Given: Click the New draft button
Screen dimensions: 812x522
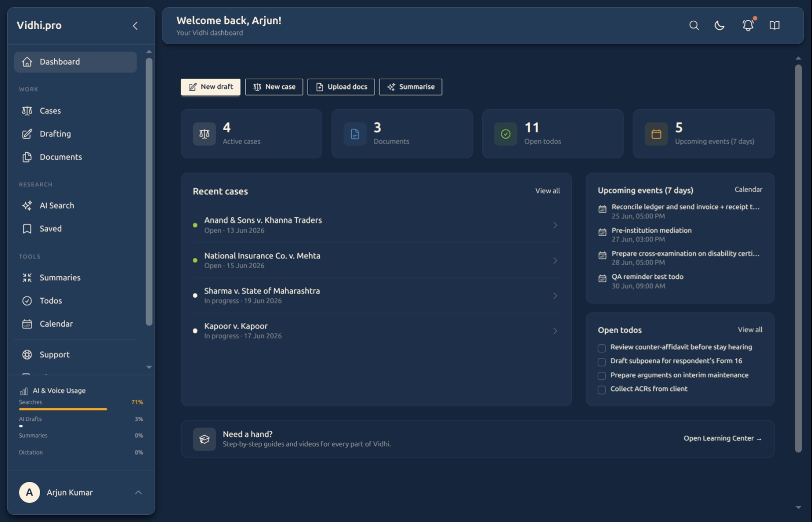Looking at the screenshot, I should tap(212, 87).
